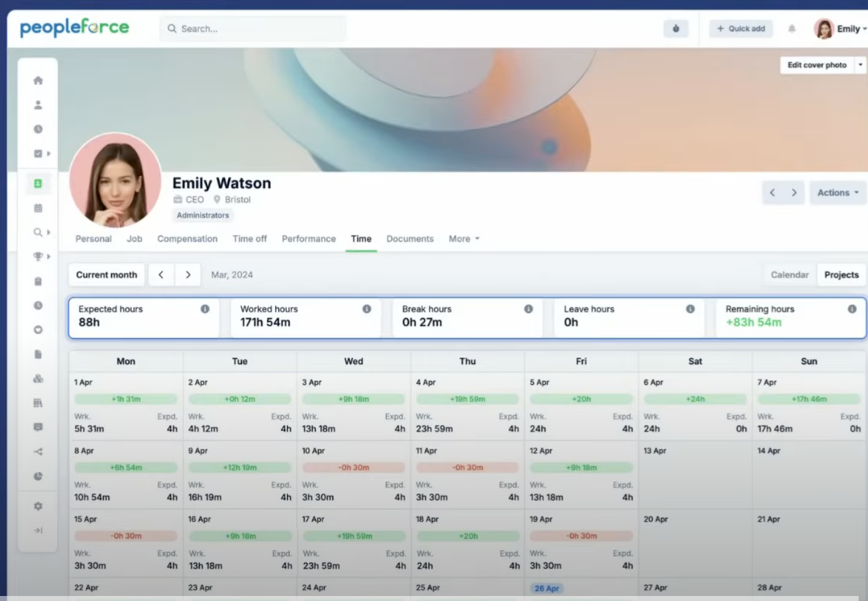Open the pie chart reports icon

click(x=38, y=476)
